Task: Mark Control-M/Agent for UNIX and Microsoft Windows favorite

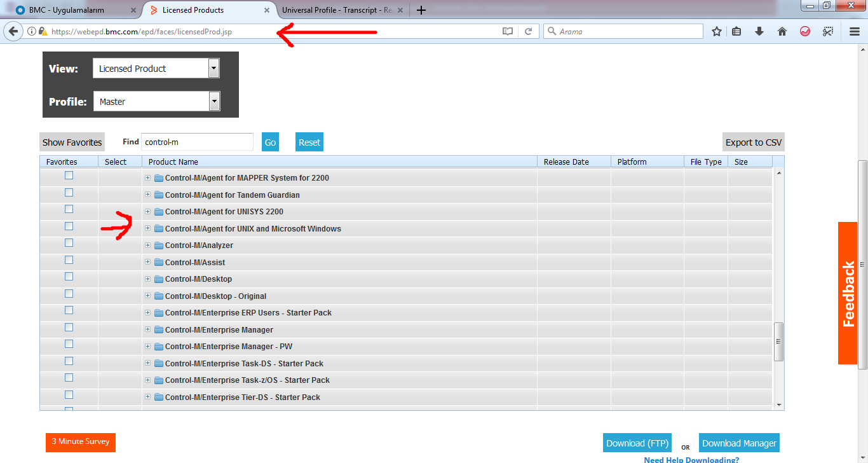Action: [x=69, y=226]
